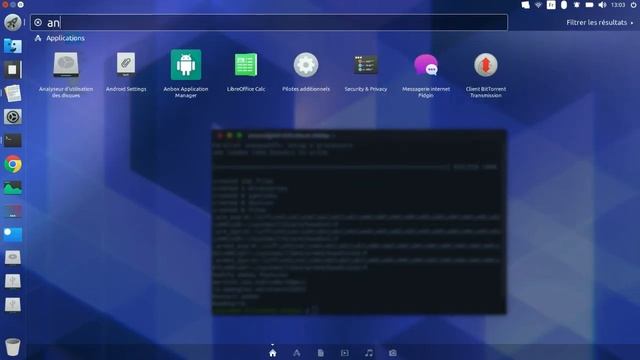Open Analyseur d'utilisation des disques app
640x360 pixels.
click(x=66, y=74)
